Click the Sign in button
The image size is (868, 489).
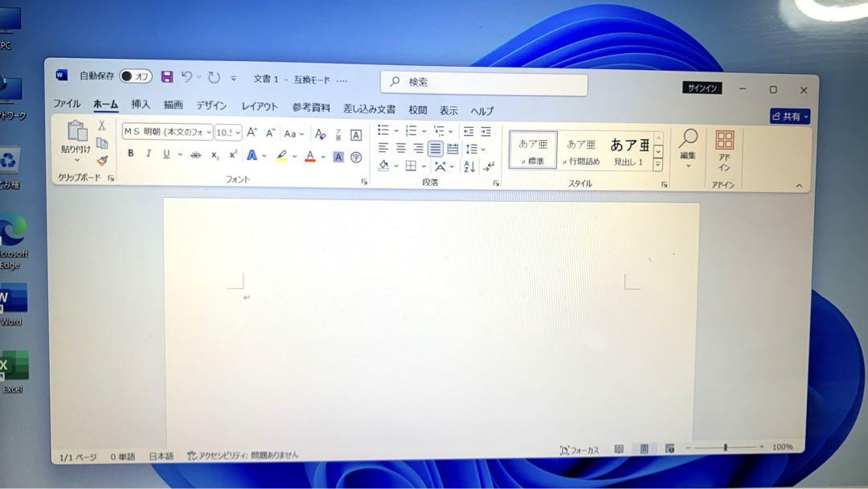702,88
